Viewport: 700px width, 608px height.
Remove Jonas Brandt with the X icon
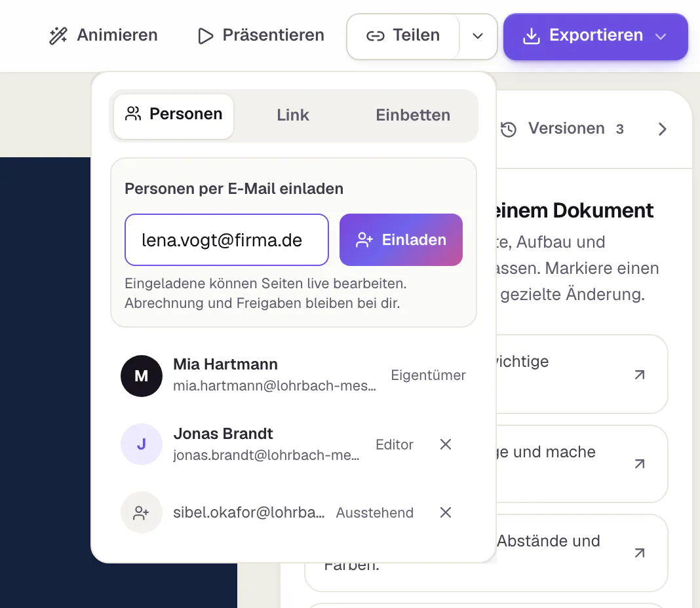click(446, 444)
